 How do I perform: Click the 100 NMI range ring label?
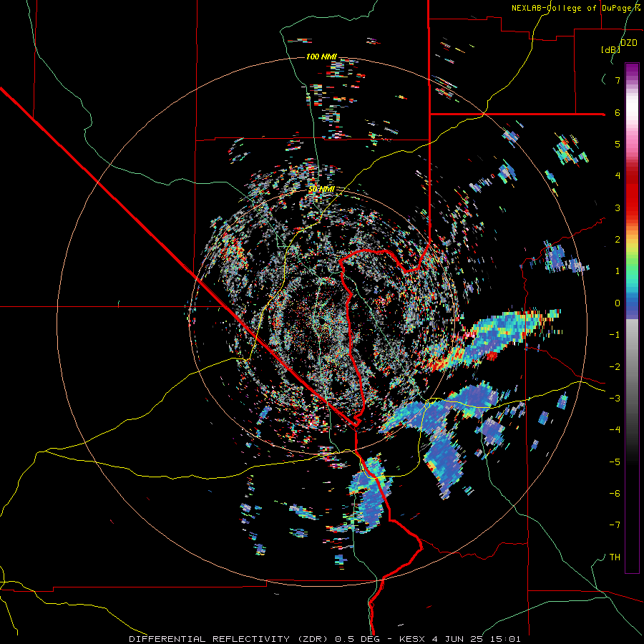coord(321,57)
